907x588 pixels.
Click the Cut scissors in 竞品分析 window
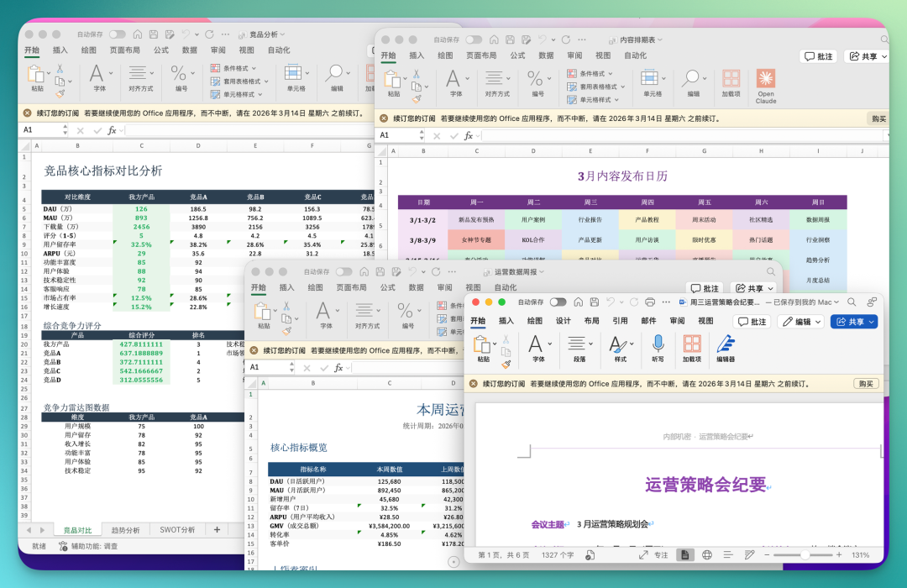click(x=60, y=69)
